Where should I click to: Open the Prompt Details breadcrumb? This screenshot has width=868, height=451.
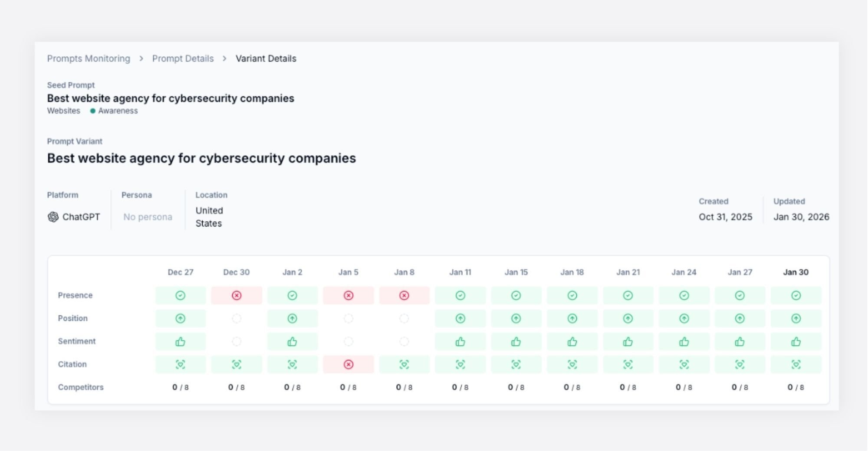(x=183, y=59)
